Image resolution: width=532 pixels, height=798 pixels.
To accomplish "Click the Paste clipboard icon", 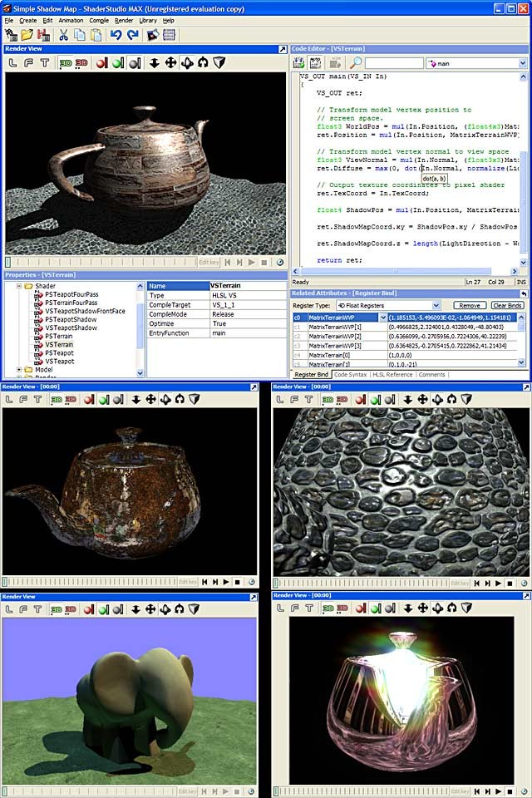I will pyautogui.click(x=96, y=35).
